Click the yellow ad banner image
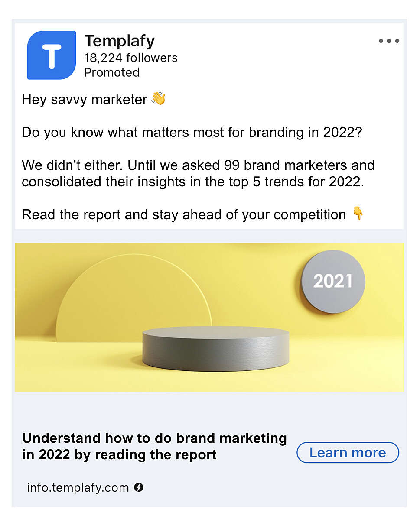Screen dimensions: 420x519 pos(209,318)
